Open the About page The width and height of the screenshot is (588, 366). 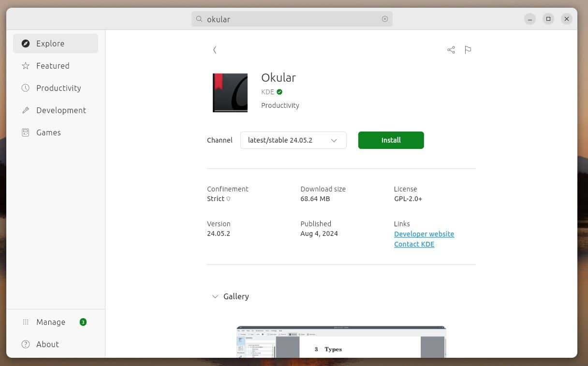(47, 344)
